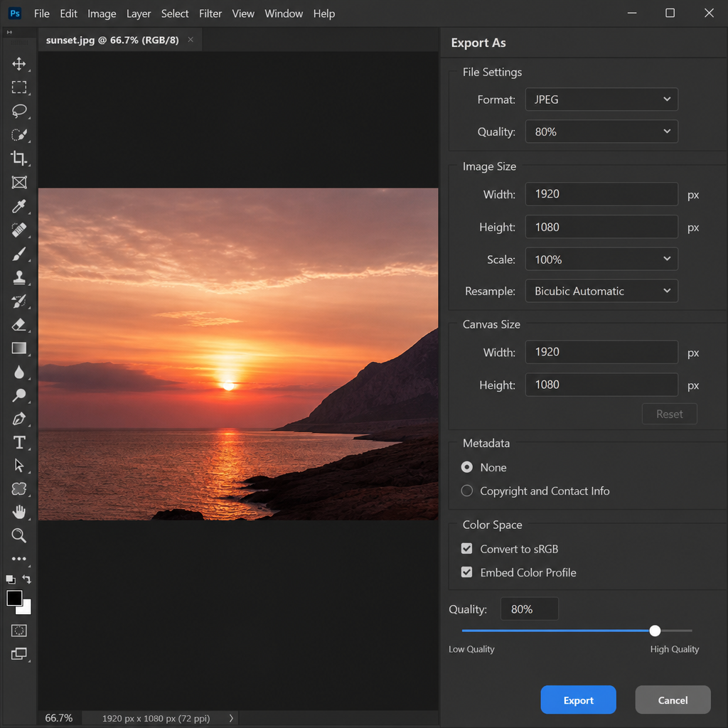The height and width of the screenshot is (728, 728).
Task: Open the Scale dropdown showing 100%
Action: coord(601,259)
